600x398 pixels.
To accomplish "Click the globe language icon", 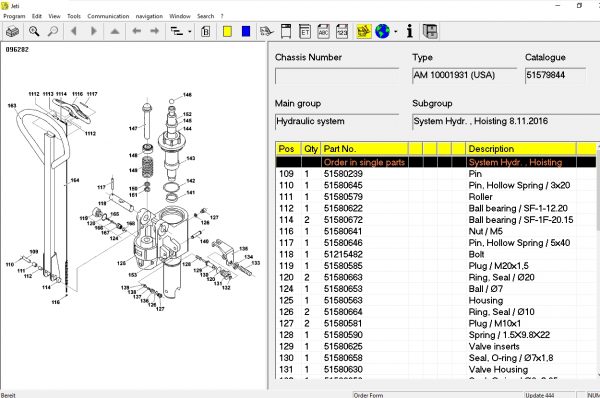I will pos(382,31).
